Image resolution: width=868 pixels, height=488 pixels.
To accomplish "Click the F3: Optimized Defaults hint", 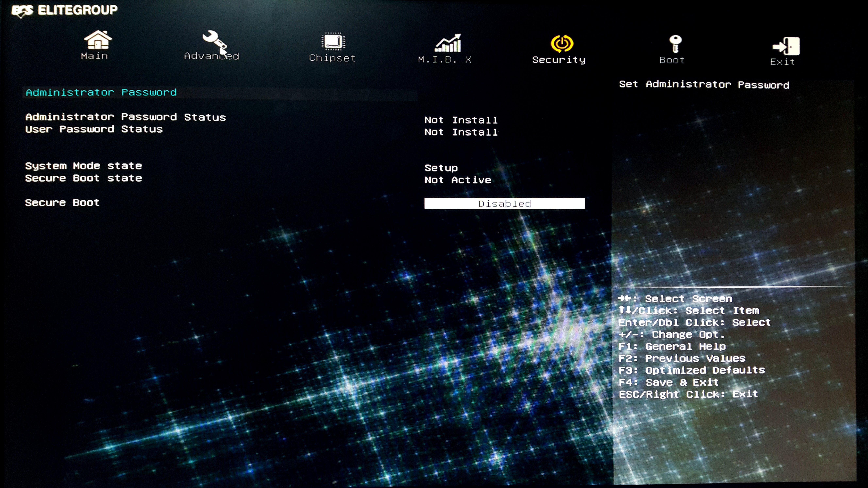I will (x=692, y=370).
